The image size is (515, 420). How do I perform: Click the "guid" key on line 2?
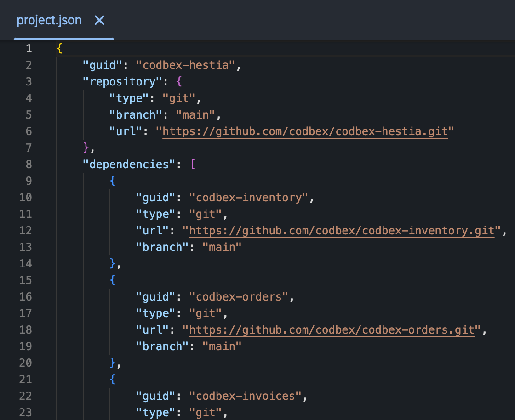(x=103, y=65)
